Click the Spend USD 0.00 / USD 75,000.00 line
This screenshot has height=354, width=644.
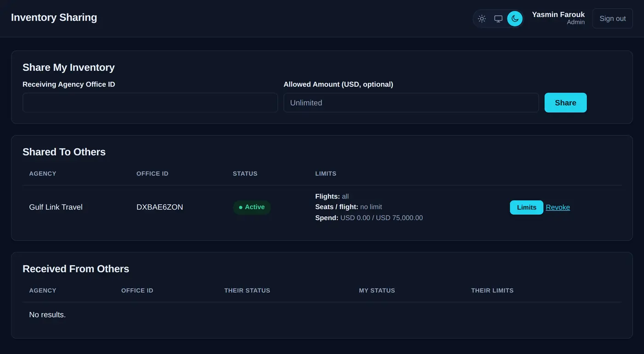coord(369,218)
